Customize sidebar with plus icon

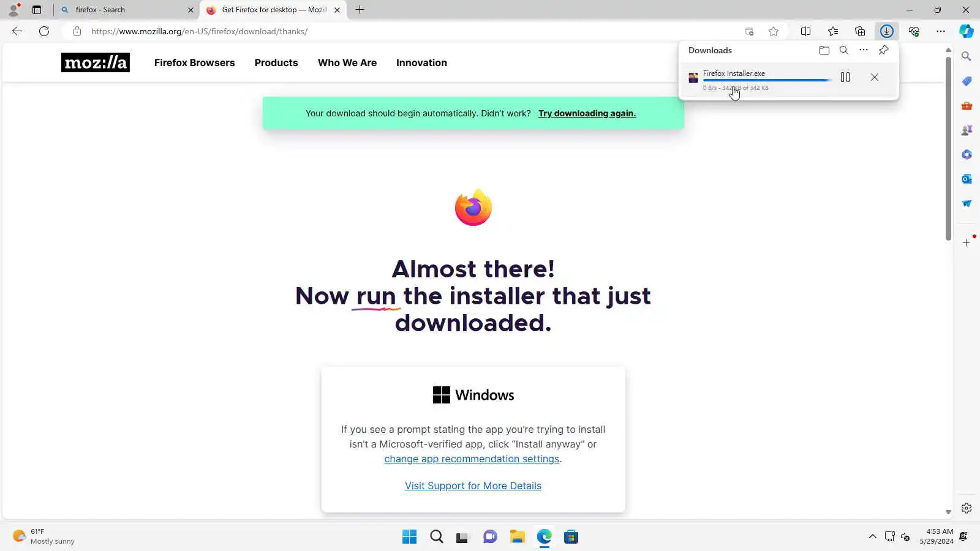pyautogui.click(x=967, y=242)
